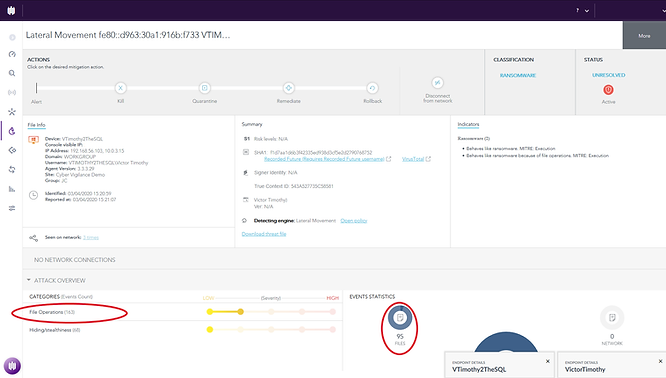Image resolution: width=666 pixels, height=378 pixels.
Task: Click the Open policy link
Action: click(354, 220)
